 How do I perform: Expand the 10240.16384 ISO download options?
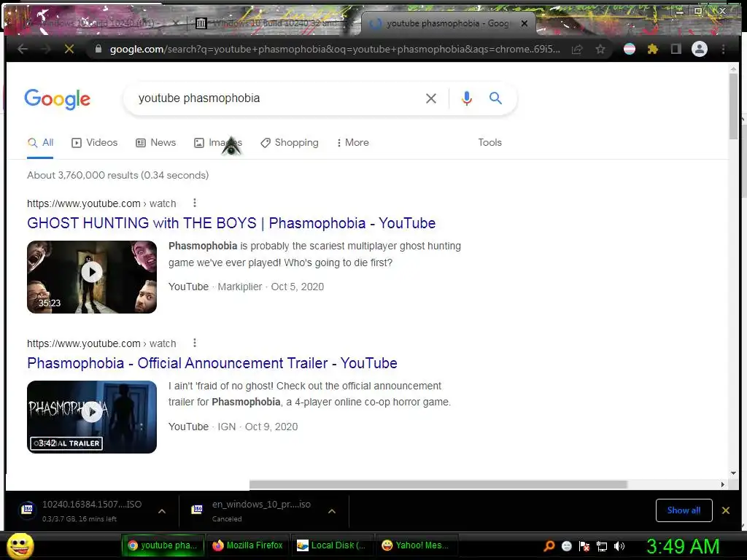click(x=162, y=511)
